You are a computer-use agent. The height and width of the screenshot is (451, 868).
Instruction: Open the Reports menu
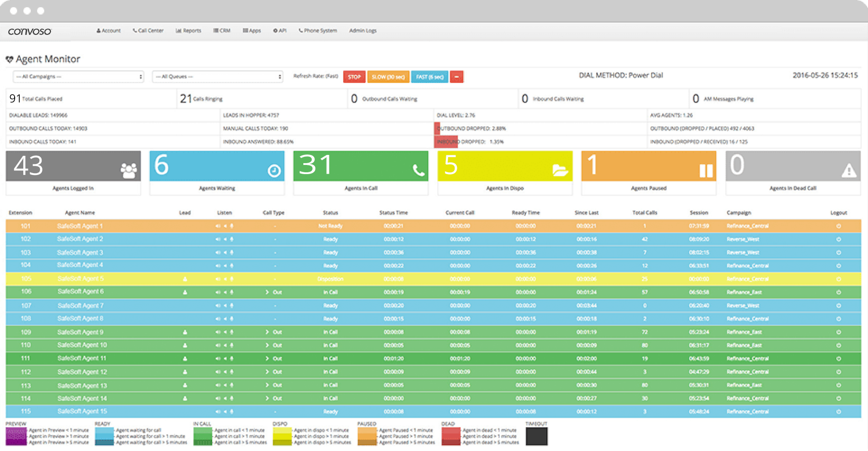(189, 31)
